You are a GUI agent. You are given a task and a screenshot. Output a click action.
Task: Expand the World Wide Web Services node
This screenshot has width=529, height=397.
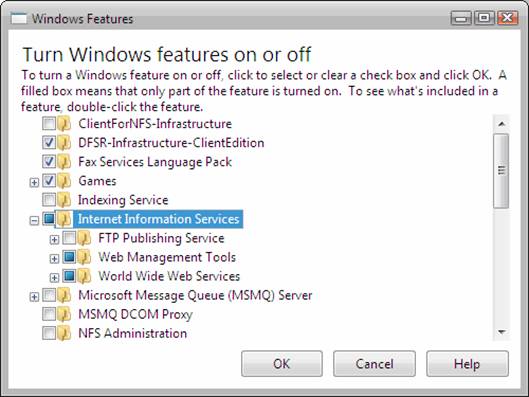(x=54, y=278)
